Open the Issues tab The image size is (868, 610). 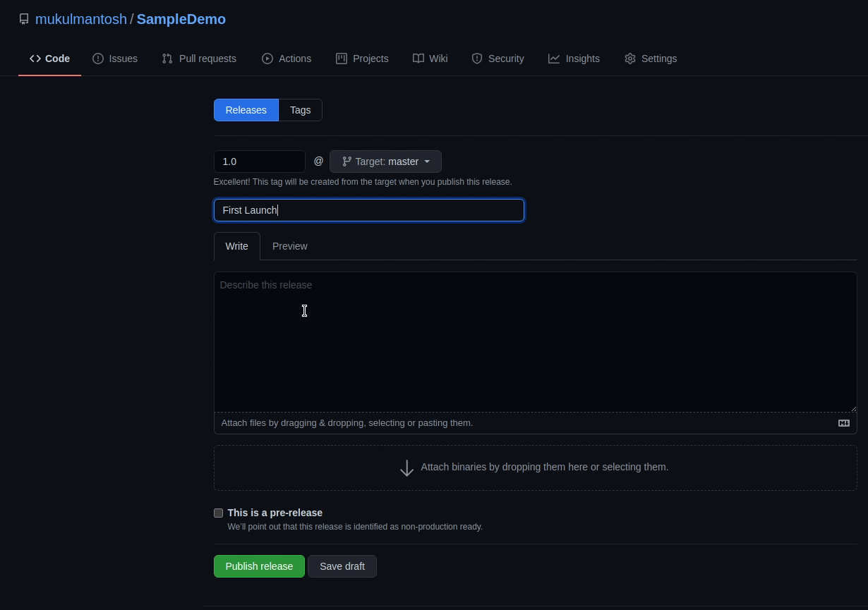[115, 59]
